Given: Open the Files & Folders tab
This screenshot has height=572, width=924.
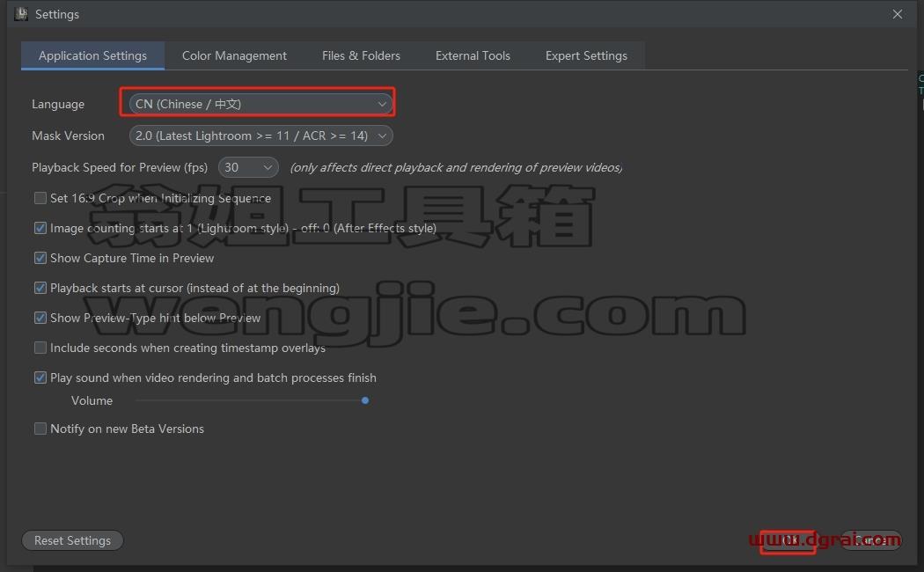Looking at the screenshot, I should pyautogui.click(x=361, y=55).
